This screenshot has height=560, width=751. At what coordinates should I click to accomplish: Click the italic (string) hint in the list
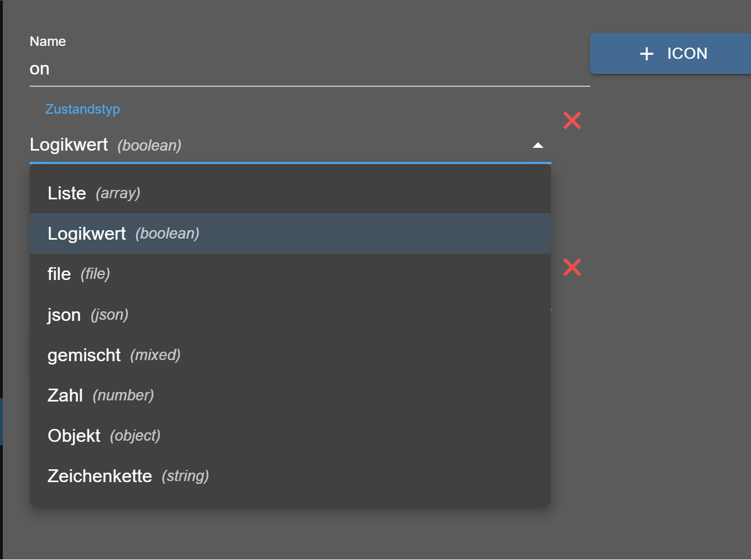coord(186,476)
